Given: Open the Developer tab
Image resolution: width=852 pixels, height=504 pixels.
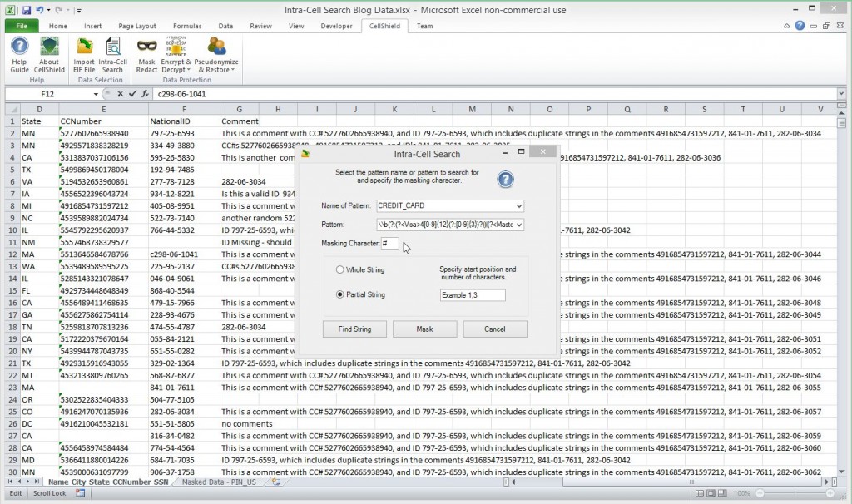Looking at the screenshot, I should (336, 26).
